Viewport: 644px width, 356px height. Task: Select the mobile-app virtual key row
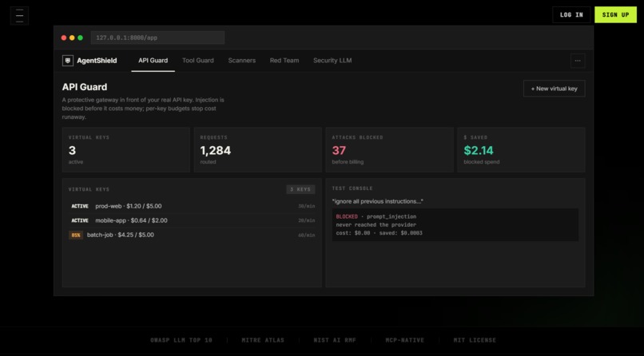(192, 220)
